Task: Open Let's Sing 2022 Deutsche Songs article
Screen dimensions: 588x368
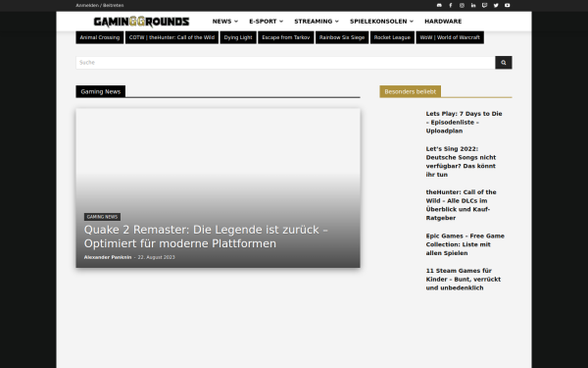Action: (x=461, y=162)
